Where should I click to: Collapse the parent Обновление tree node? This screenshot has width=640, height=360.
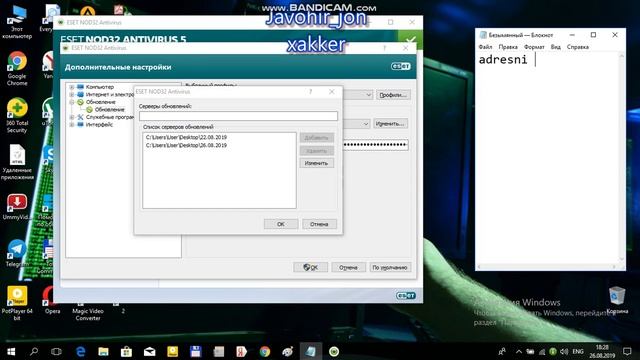pyautogui.click(x=72, y=102)
